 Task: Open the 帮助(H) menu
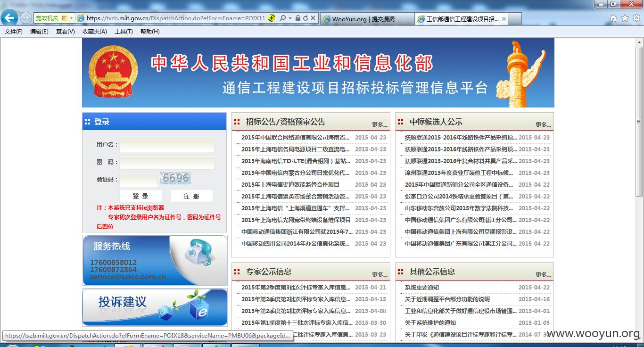[x=150, y=32]
